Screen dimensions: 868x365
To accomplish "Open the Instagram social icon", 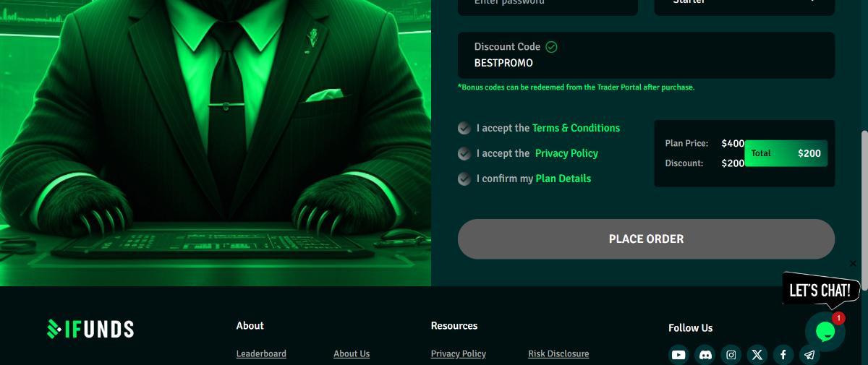I will (731, 355).
